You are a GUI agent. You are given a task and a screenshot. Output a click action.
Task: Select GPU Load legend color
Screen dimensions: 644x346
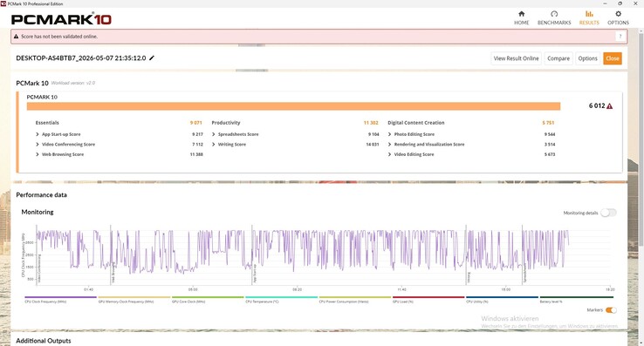click(x=428, y=297)
